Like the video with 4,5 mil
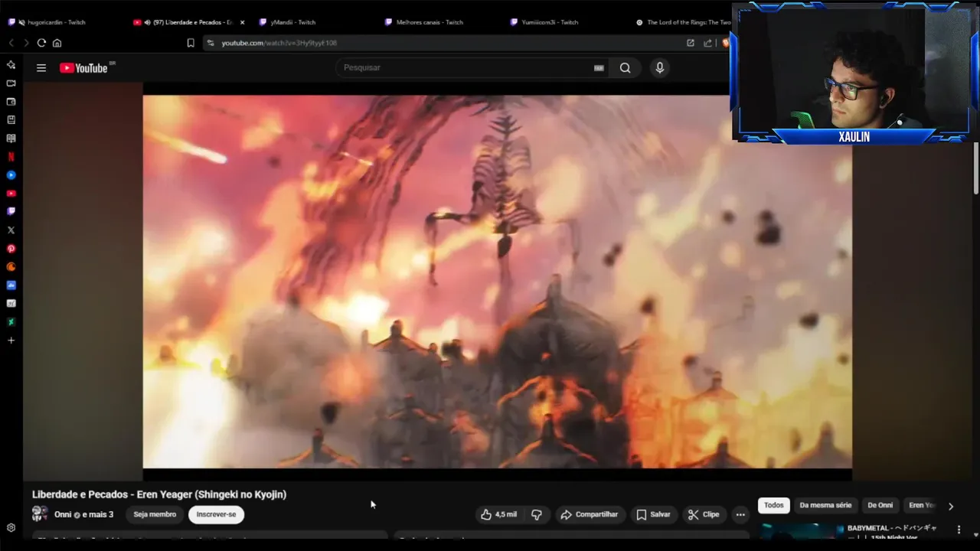980x551 pixels. pyautogui.click(x=498, y=515)
